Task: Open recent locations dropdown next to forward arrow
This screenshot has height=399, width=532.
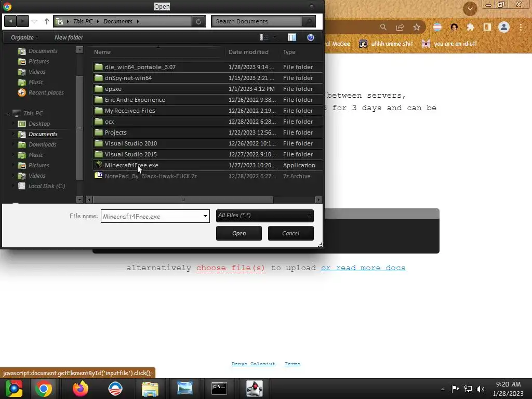Action: tap(35, 21)
